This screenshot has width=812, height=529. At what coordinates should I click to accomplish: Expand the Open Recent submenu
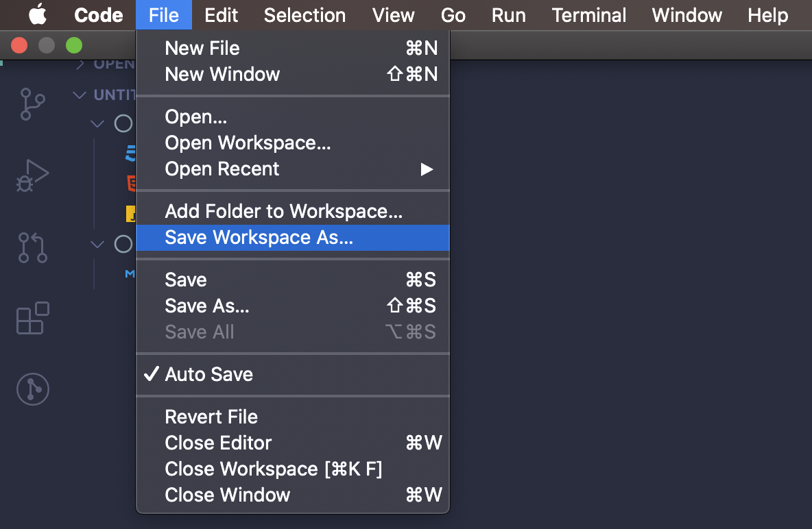tap(293, 169)
